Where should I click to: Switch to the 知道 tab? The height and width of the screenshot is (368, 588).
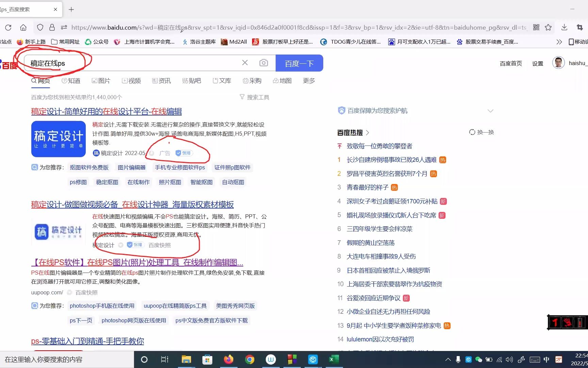(71, 81)
